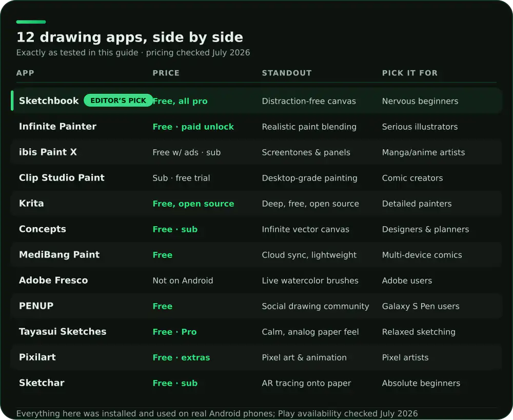Click 'Pixel artists' cell
This screenshot has width=513, height=420.
tap(405, 357)
